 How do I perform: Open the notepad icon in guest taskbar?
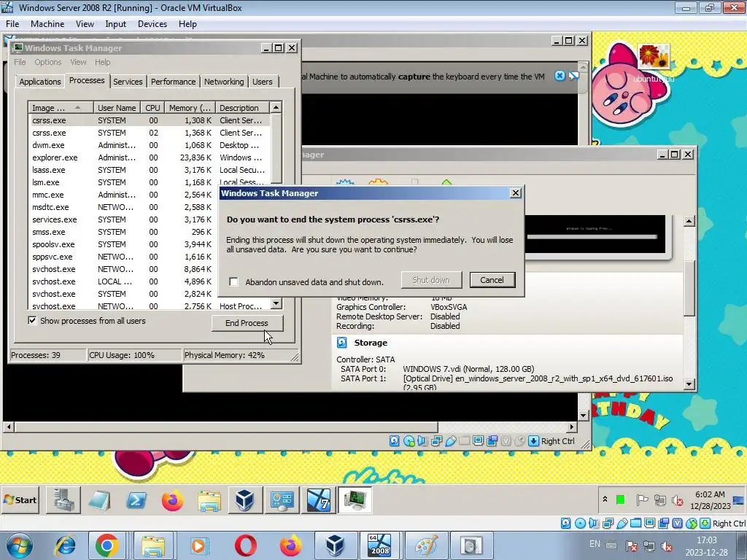point(100,500)
